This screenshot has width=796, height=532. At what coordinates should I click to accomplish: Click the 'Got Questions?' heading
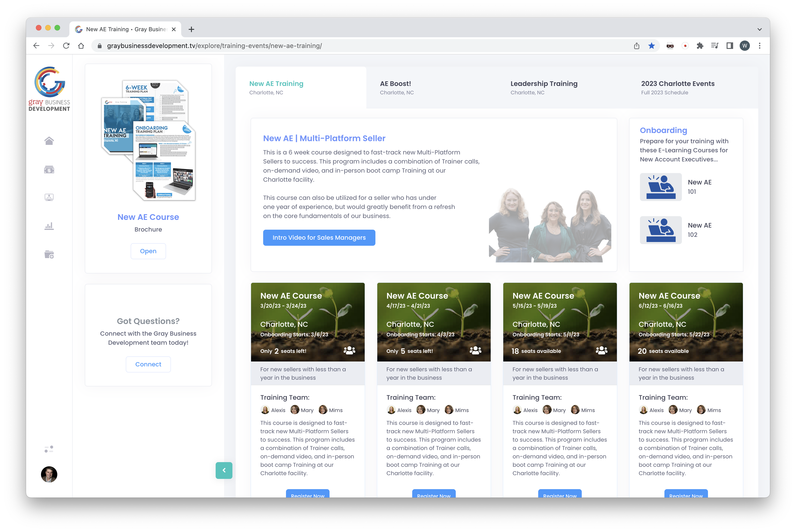148,321
